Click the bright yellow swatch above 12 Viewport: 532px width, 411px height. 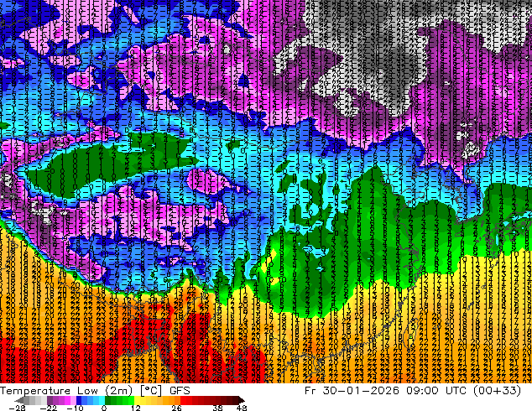point(137,400)
